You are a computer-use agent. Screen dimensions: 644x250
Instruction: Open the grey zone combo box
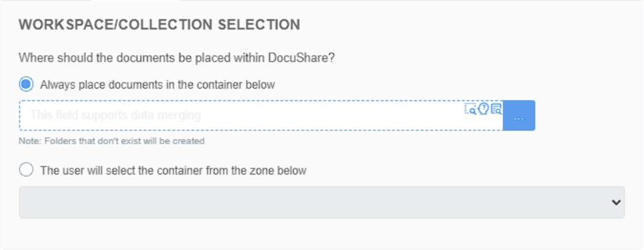[322, 202]
